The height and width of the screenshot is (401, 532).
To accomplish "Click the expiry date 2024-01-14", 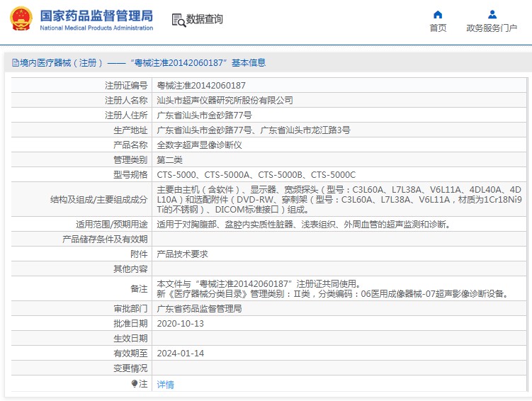I will point(180,354).
